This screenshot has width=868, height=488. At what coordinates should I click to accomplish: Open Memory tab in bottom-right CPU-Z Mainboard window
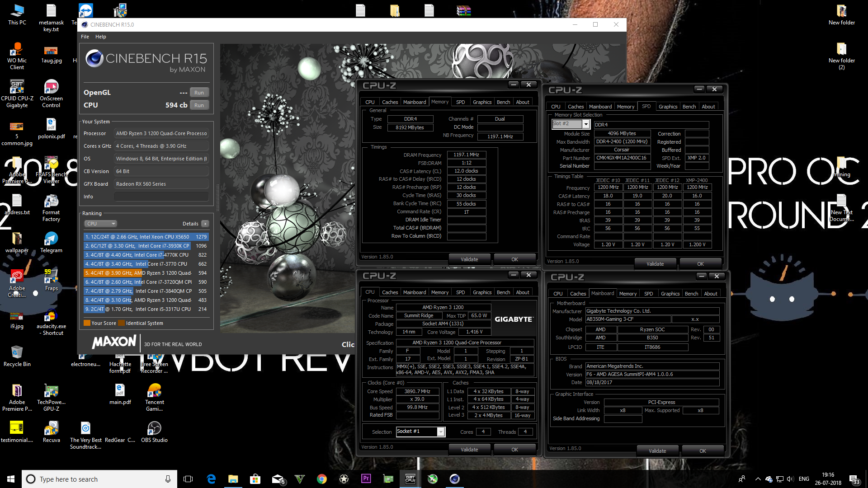627,294
